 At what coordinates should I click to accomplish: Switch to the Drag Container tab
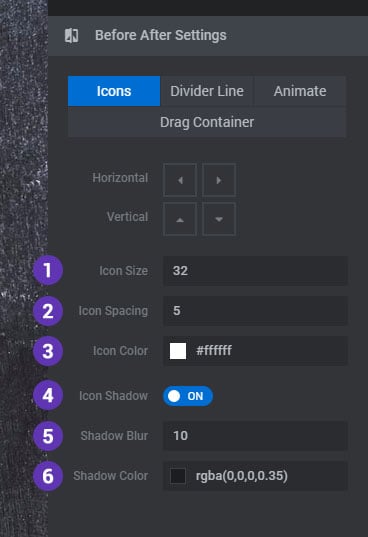pyautogui.click(x=207, y=122)
